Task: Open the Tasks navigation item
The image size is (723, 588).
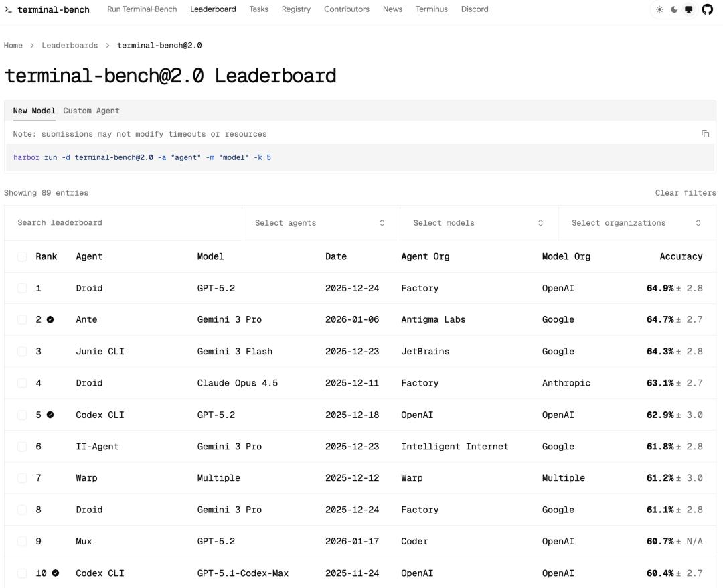Action: tap(258, 9)
